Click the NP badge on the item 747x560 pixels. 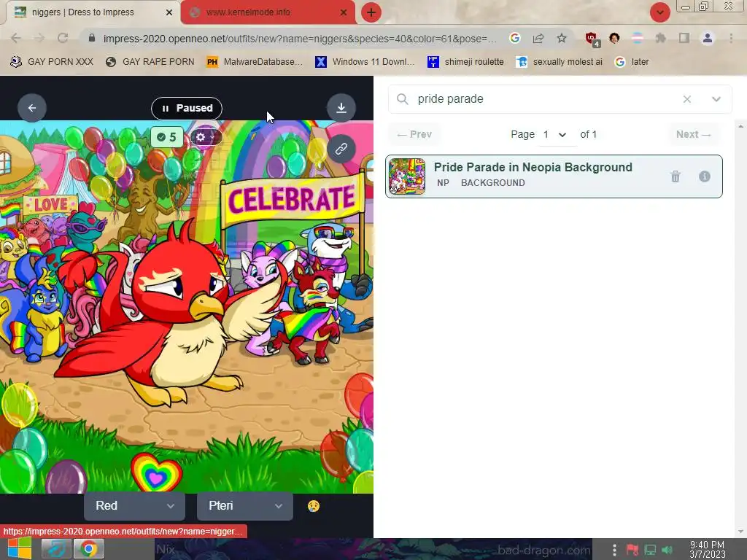pyautogui.click(x=443, y=183)
